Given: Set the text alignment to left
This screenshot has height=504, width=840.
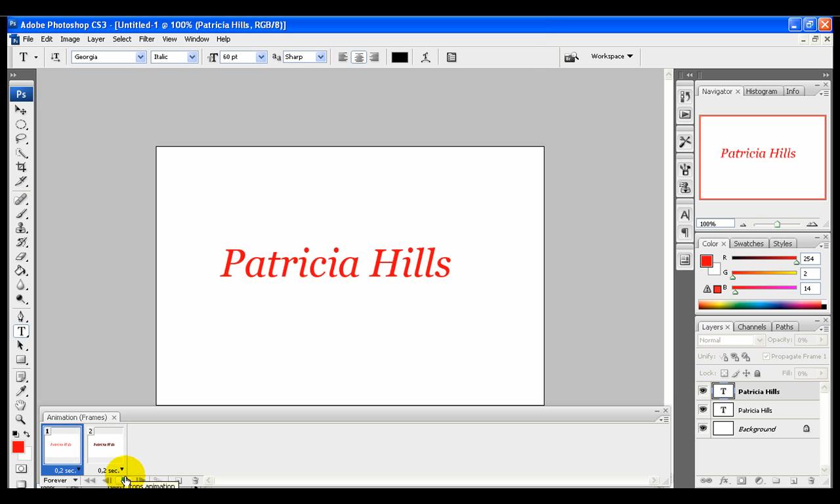Looking at the screenshot, I should [343, 57].
